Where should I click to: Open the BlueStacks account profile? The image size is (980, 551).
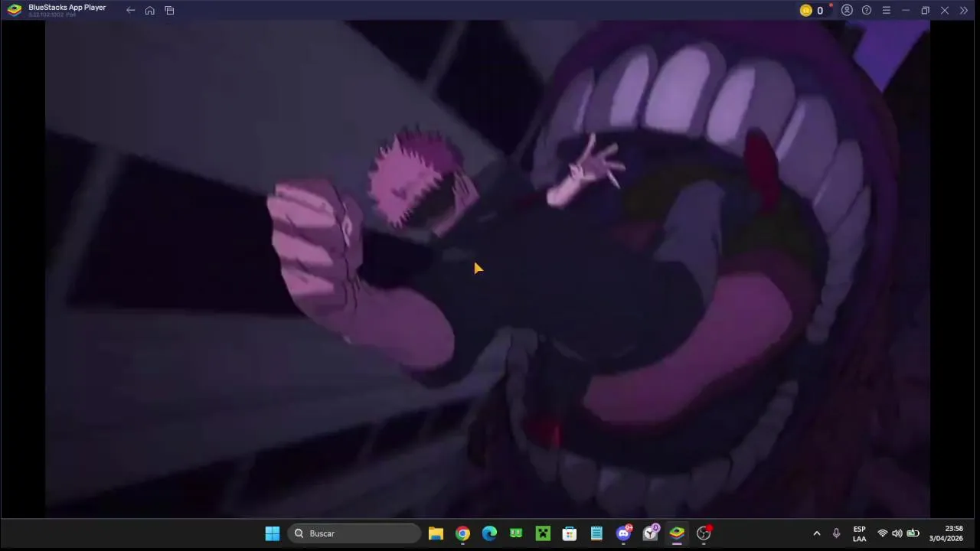coord(847,11)
